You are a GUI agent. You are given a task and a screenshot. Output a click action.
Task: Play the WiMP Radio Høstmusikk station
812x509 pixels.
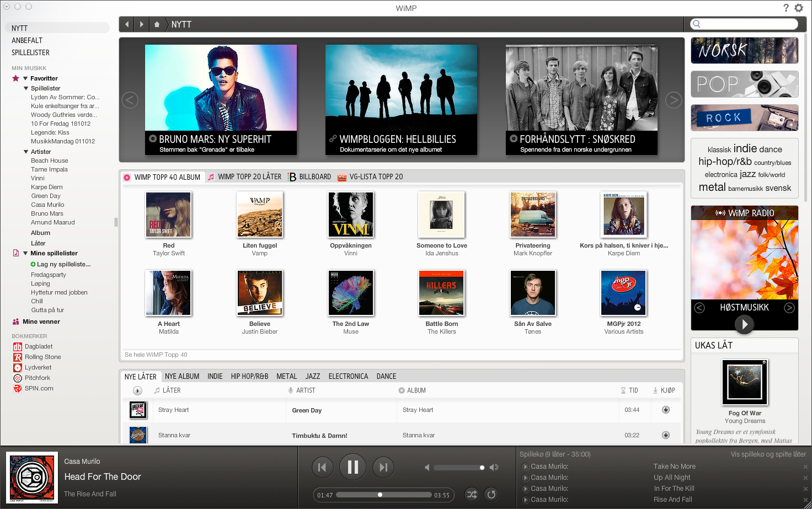[x=744, y=324]
